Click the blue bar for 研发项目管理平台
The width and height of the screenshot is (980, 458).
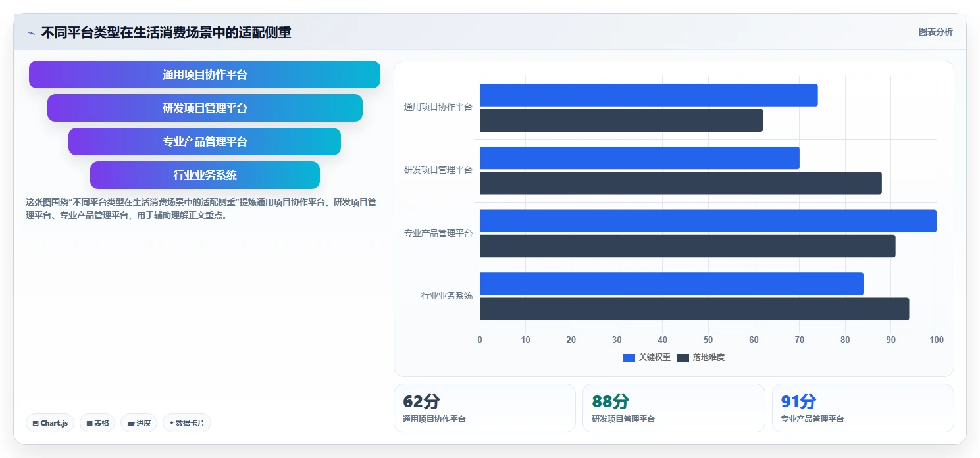point(640,158)
